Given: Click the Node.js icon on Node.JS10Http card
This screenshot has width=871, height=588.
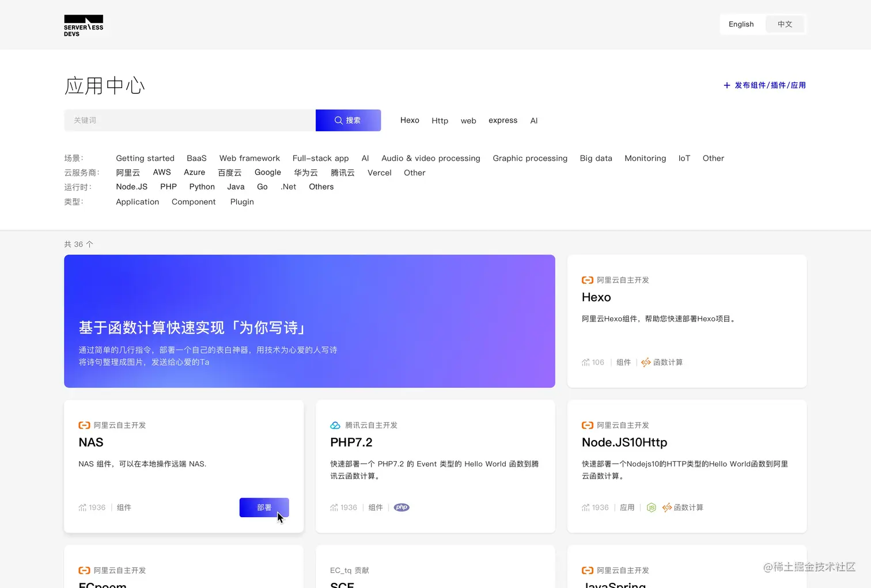Looking at the screenshot, I should click(x=652, y=507).
